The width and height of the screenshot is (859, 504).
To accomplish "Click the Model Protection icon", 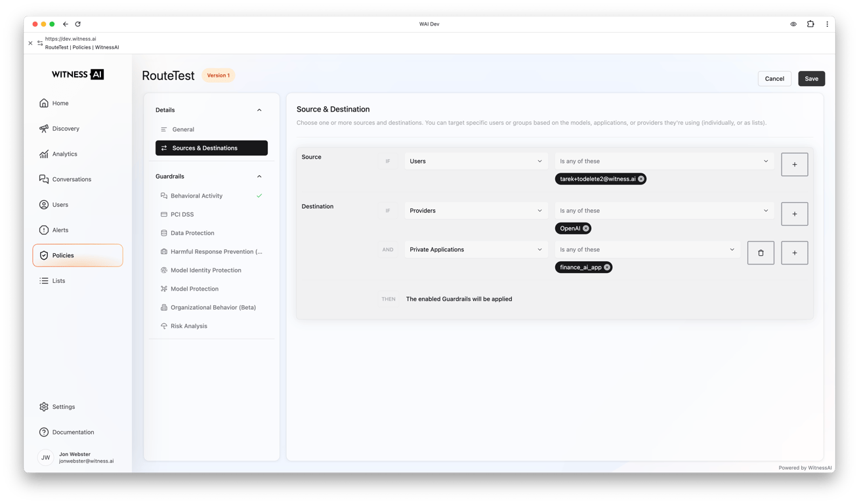I will [x=164, y=289].
